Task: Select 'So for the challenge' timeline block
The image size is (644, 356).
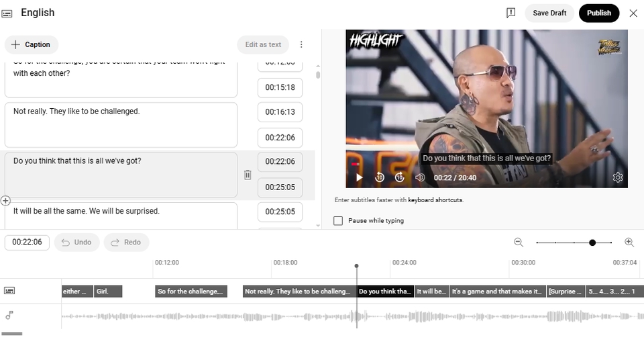Action: coord(191,291)
